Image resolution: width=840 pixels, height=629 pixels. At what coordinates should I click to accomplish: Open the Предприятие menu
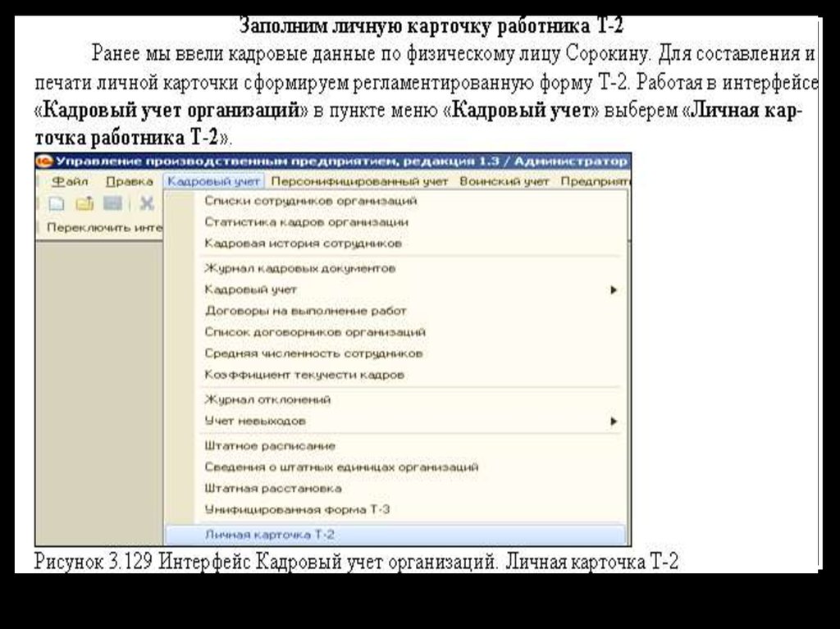tap(596, 181)
